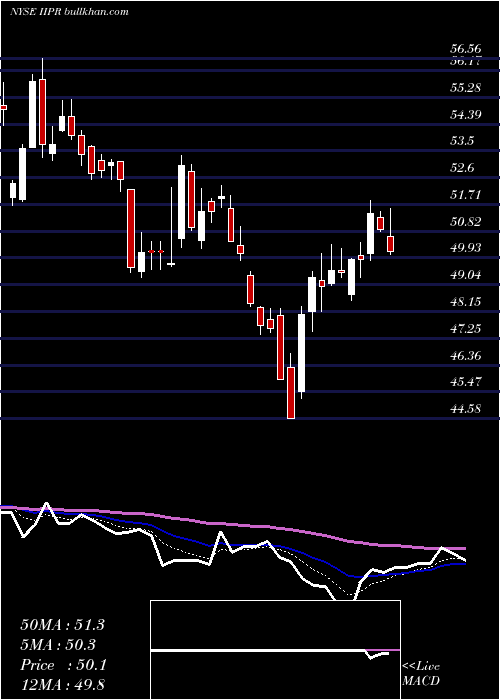Image resolution: width=500 pixels, height=700 pixels.
Task: Click the <<Live MACD label
Action: 421,674
